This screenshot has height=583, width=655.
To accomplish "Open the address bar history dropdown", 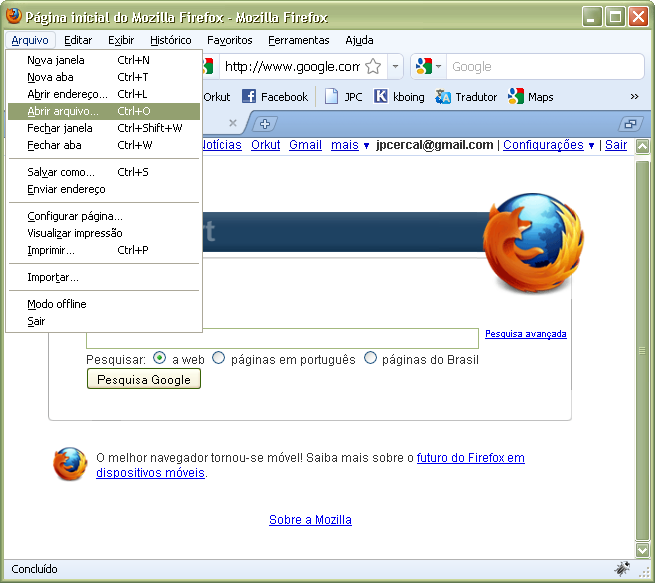I will click(x=395, y=66).
